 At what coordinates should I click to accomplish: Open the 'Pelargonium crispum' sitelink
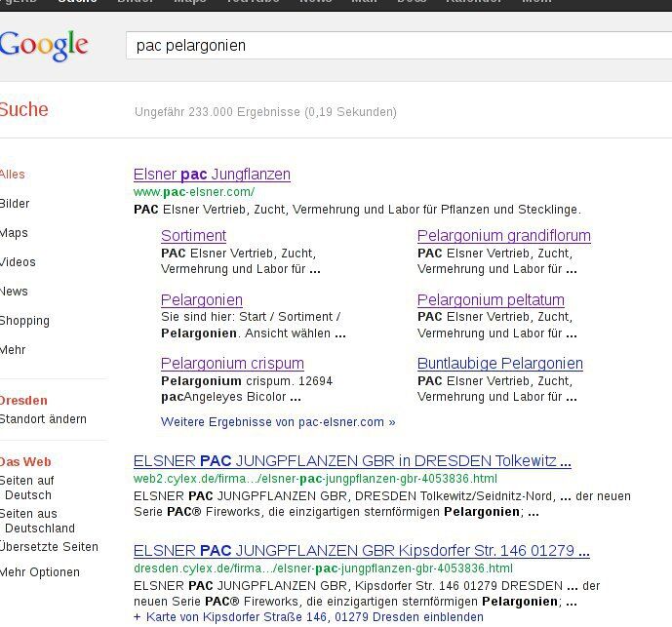tap(232, 364)
